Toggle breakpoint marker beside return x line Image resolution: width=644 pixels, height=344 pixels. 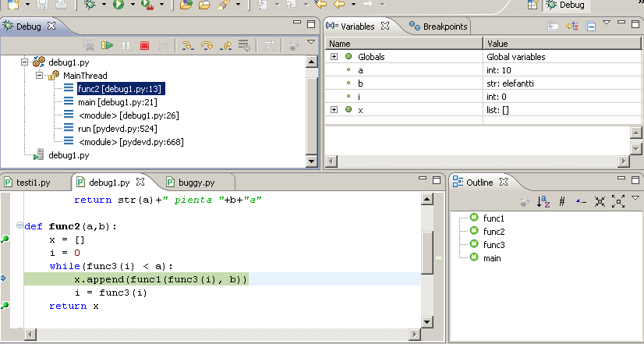tap(5, 306)
